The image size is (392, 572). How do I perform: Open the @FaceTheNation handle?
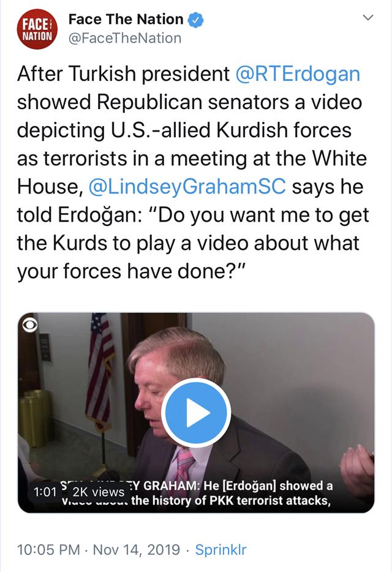(125, 39)
